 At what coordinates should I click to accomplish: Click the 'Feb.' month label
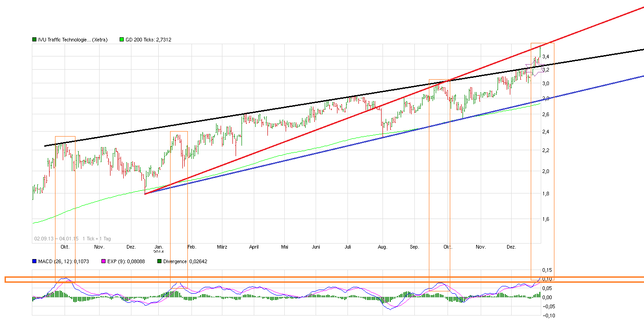click(191, 247)
